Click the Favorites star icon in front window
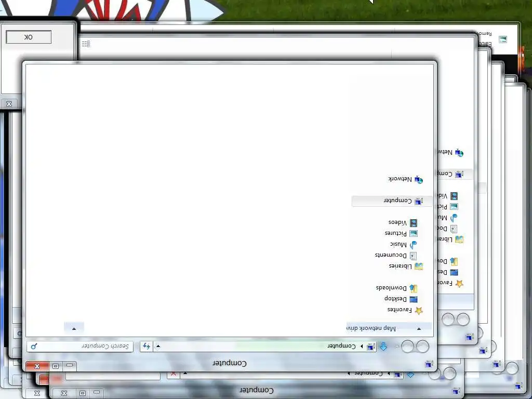The image size is (532, 399). coord(419,310)
